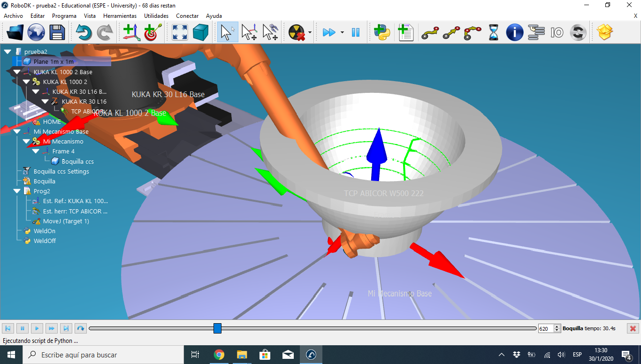Click the Windows search box in taskbar

(x=103, y=355)
